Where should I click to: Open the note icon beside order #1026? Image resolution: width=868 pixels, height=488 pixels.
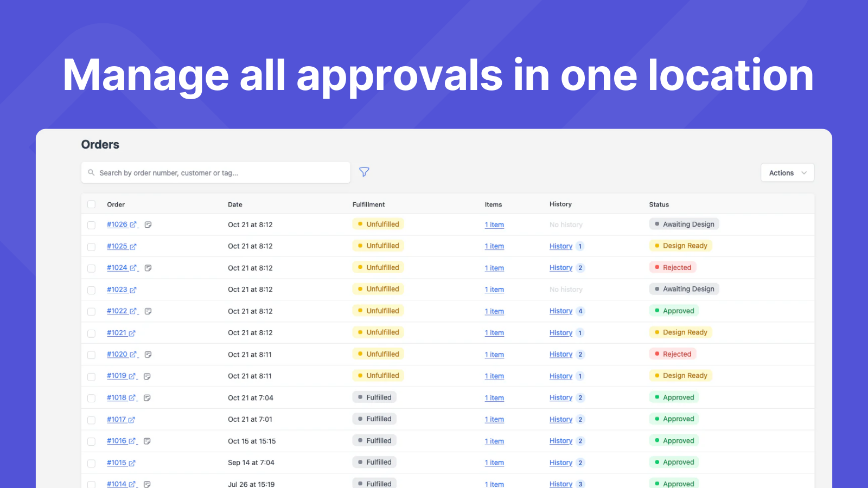[x=148, y=224]
